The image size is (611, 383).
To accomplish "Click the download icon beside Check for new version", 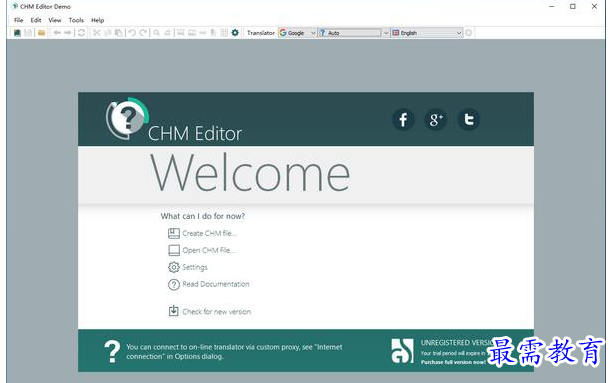I will click(x=174, y=311).
